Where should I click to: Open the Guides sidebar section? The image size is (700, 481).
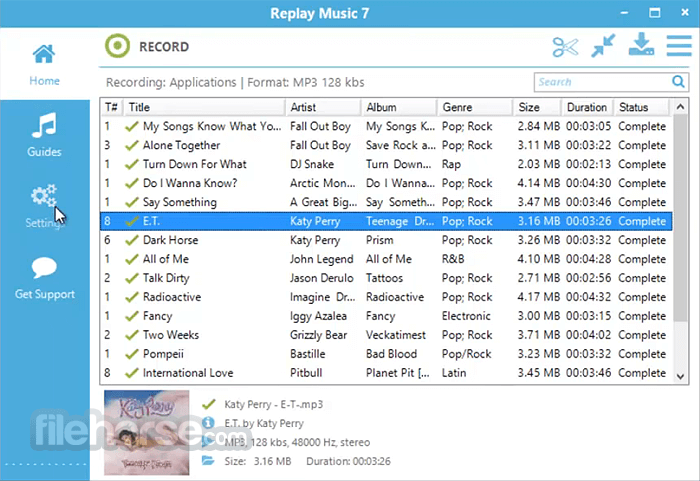[x=44, y=134]
